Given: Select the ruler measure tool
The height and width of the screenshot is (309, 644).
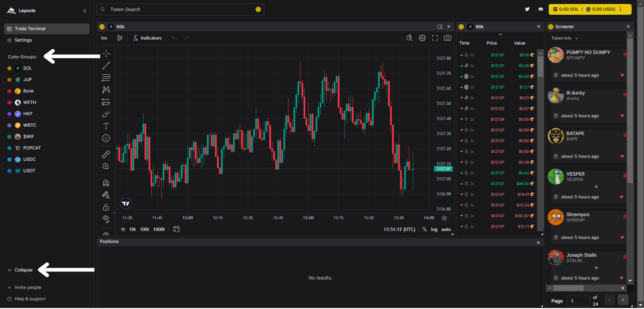Looking at the screenshot, I should point(106,154).
